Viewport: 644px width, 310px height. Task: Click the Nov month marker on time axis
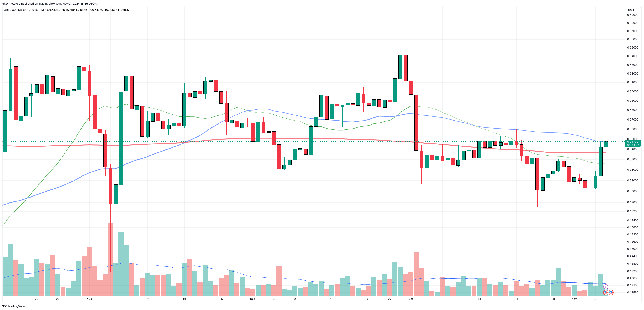click(x=574, y=299)
